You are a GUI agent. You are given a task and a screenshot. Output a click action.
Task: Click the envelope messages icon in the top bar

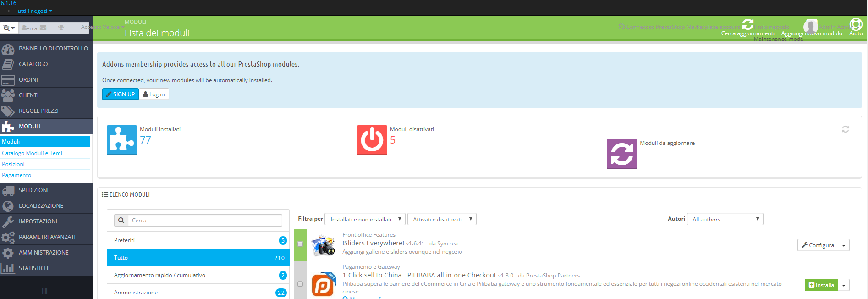pos(43,28)
